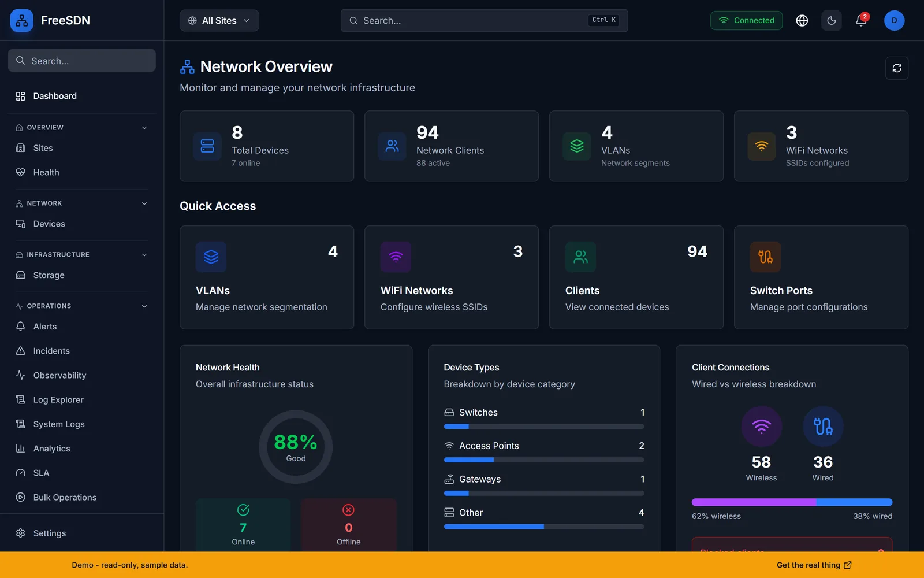Image resolution: width=924 pixels, height=578 pixels.
Task: Click the orange Switch Ports cable icon
Action: click(765, 257)
